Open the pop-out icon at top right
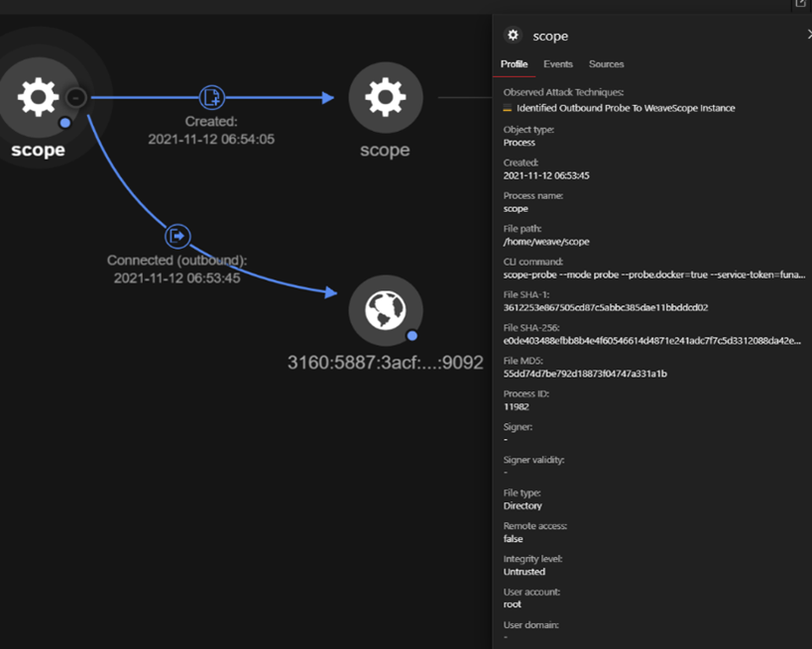Screen dimensions: 812x649 (x=801, y=5)
